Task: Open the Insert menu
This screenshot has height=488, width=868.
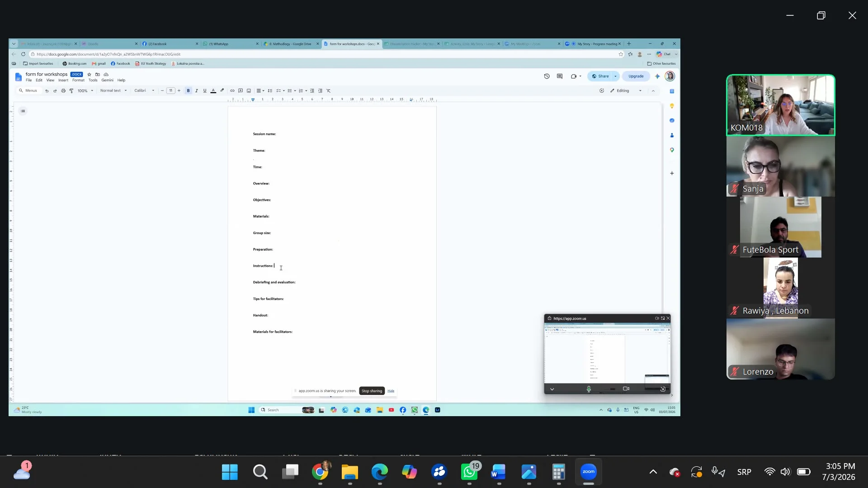Action: click(63, 80)
